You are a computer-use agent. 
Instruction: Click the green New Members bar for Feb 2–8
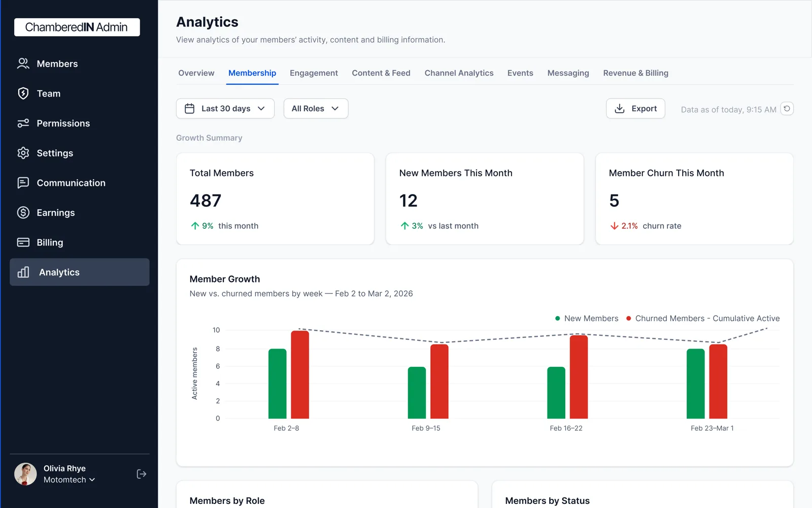[x=278, y=384]
